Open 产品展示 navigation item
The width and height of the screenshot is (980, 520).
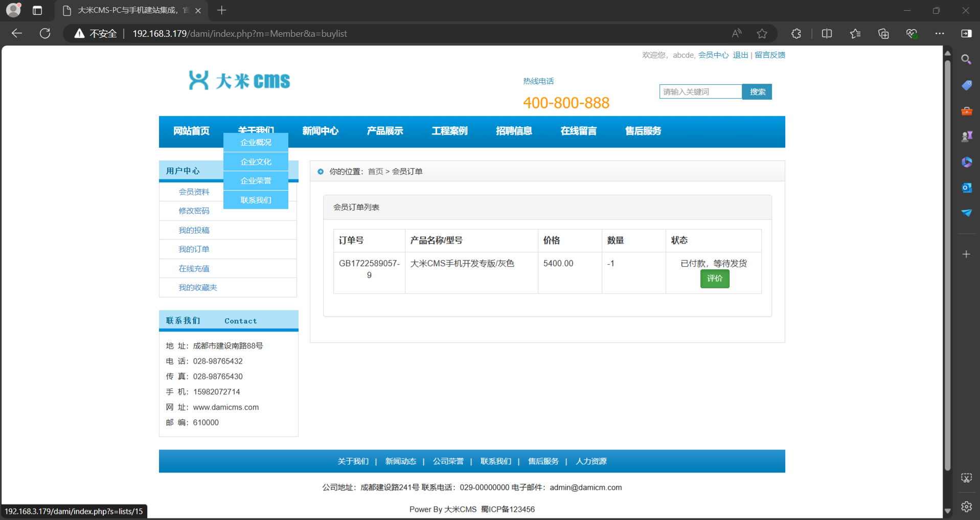[385, 131]
